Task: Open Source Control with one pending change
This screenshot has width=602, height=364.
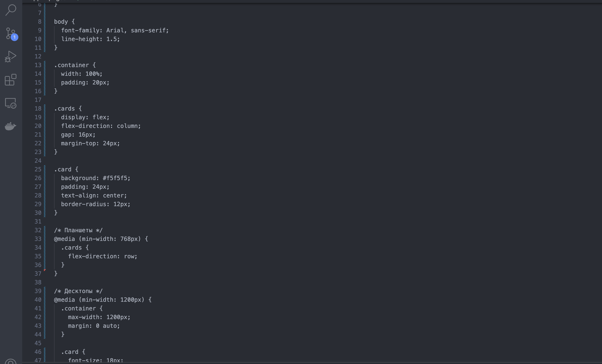Action: point(11,34)
